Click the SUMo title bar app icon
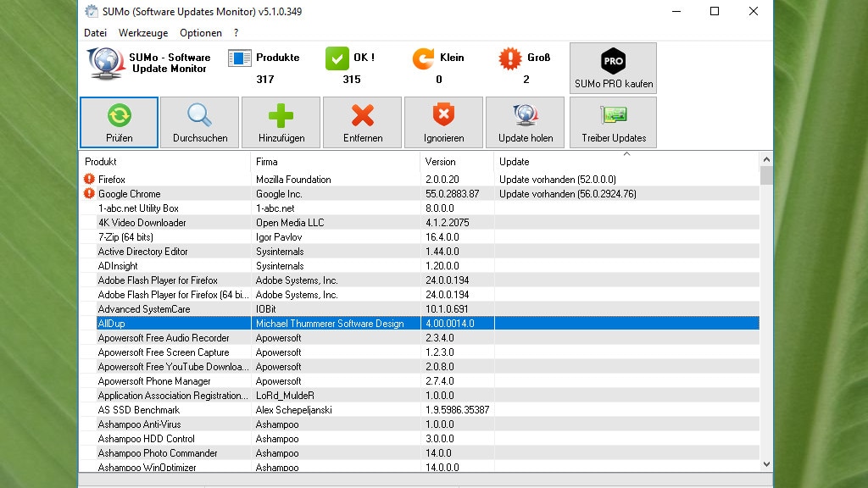Viewport: 868px width, 488px height. pos(92,11)
